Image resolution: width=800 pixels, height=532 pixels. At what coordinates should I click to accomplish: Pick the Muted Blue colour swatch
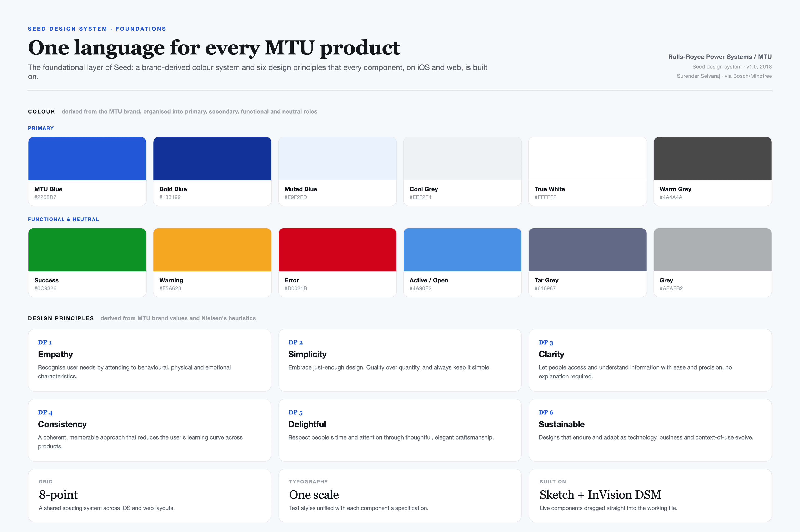click(337, 159)
